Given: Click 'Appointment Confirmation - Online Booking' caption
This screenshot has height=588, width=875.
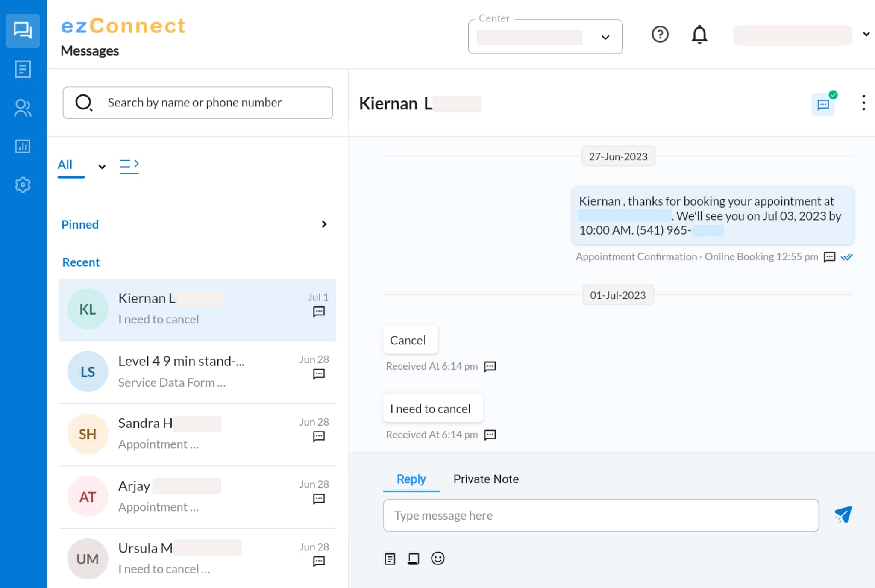Looking at the screenshot, I should coord(675,256).
